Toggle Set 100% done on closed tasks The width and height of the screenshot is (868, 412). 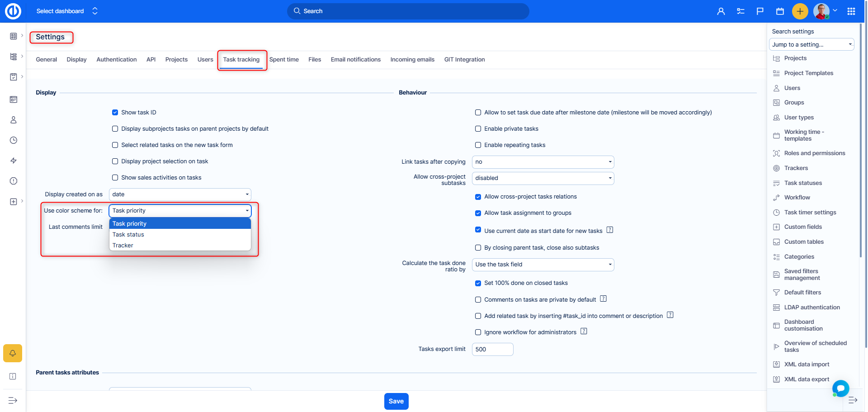pos(478,283)
